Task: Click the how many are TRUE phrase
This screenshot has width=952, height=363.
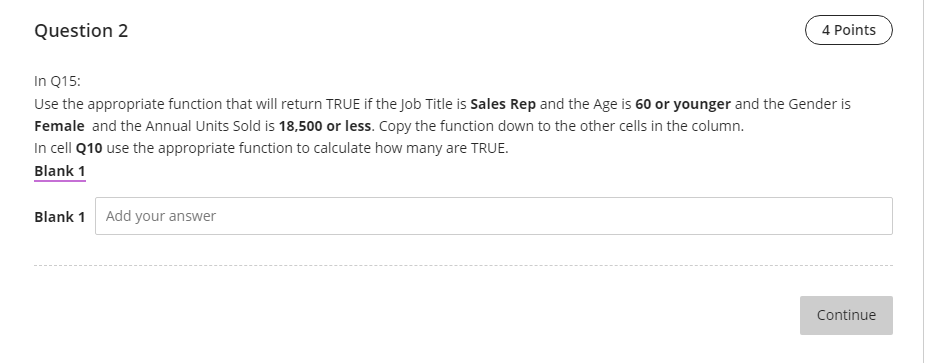Action: point(441,148)
